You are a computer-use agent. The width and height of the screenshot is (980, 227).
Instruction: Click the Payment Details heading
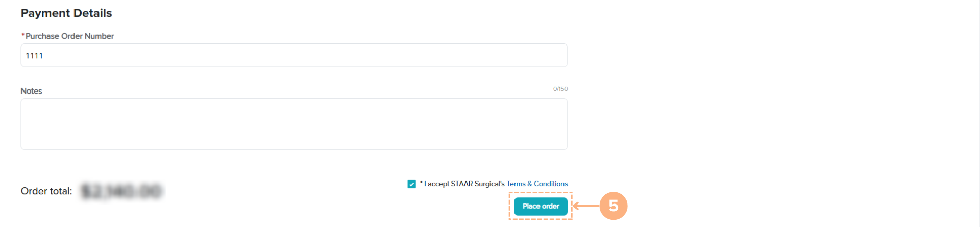[x=66, y=13]
